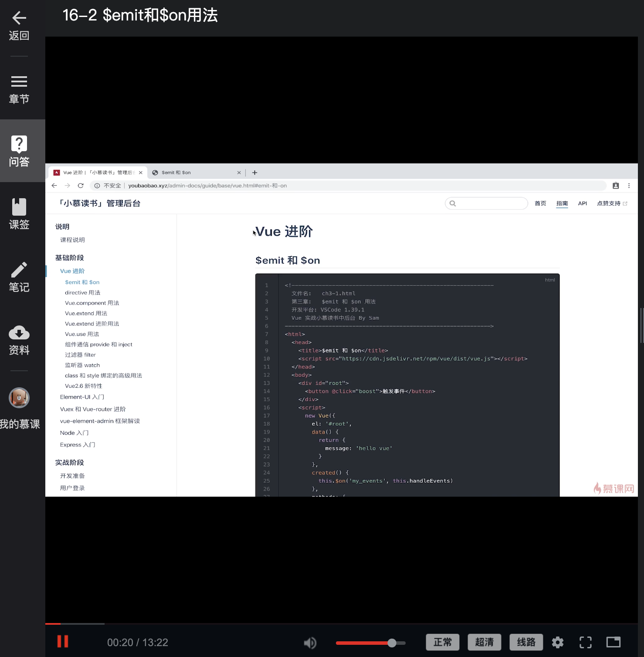Mute the video volume speaker icon
Viewport: 644px width, 657px height.
[x=310, y=642]
